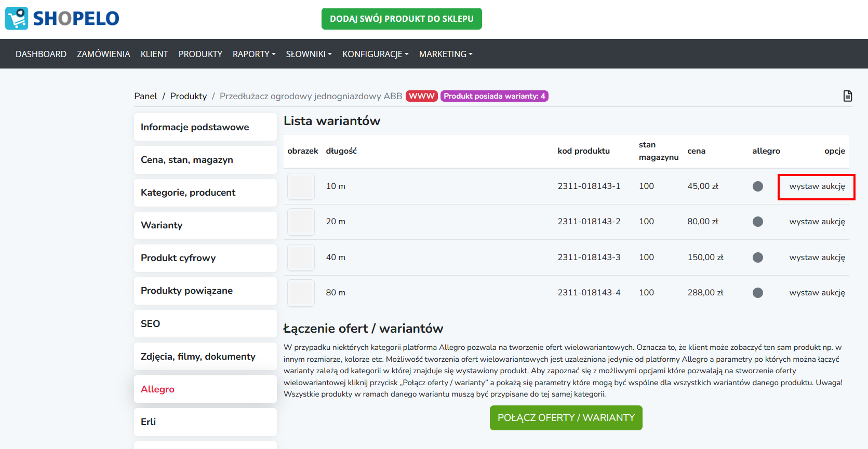Open the document icon beside breadcrumb
The height and width of the screenshot is (449, 868).
[848, 96]
